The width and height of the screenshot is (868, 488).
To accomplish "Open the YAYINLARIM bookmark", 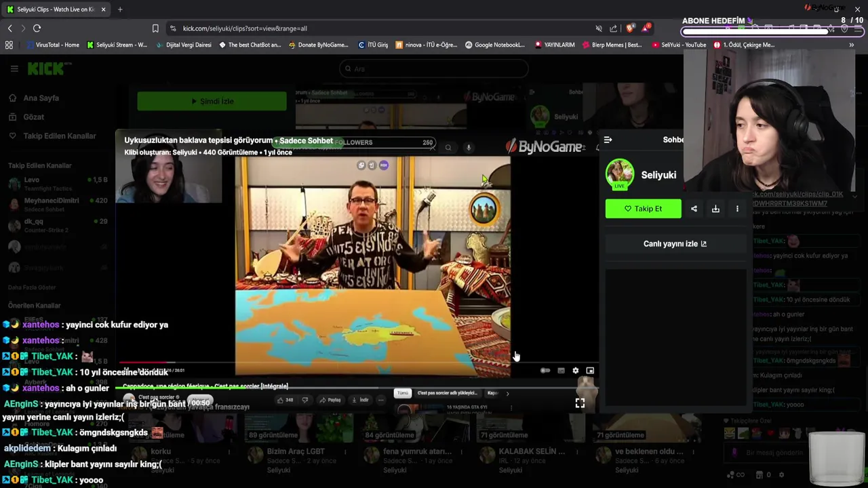I will pos(555,45).
